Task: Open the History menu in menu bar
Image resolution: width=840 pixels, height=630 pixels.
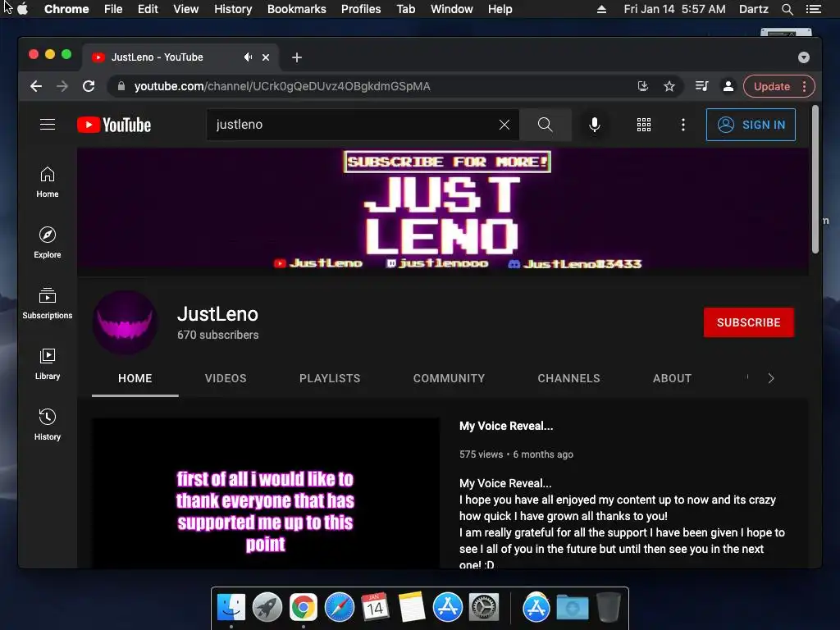Action: point(233,9)
